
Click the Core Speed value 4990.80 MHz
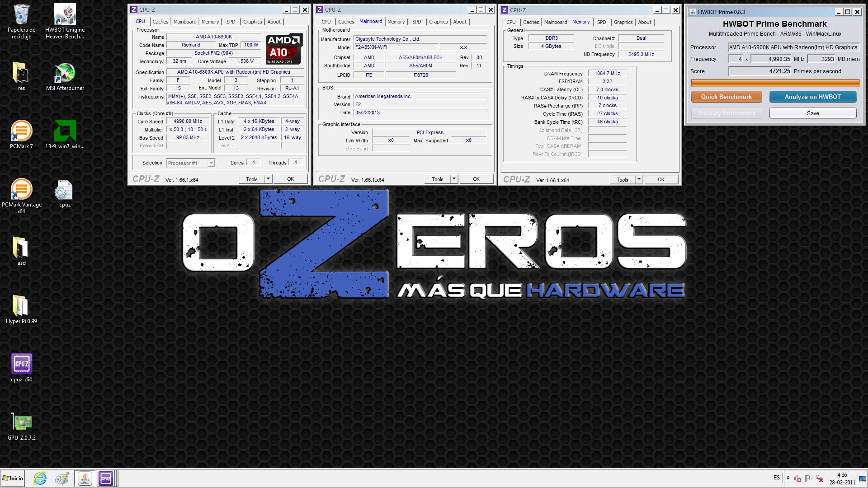pos(188,121)
